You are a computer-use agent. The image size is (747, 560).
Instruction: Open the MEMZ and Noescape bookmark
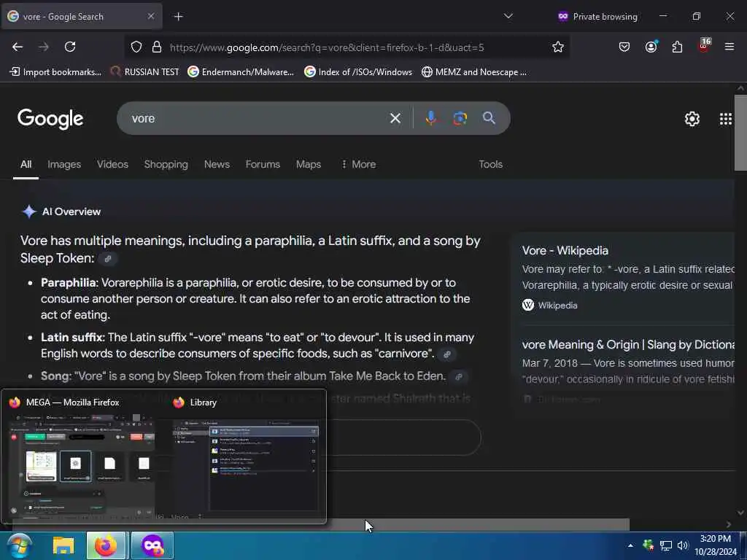pyautogui.click(x=474, y=72)
